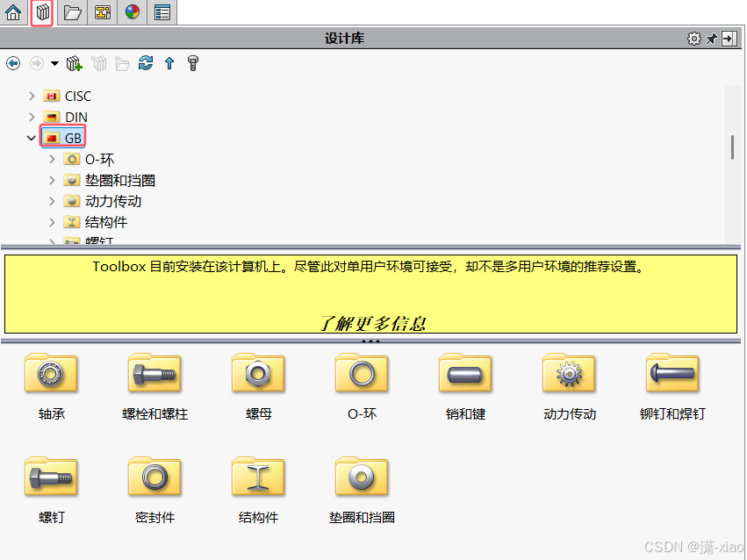This screenshot has height=560, width=747.
Task: Collapse the panel with arrow icon
Action: click(729, 39)
